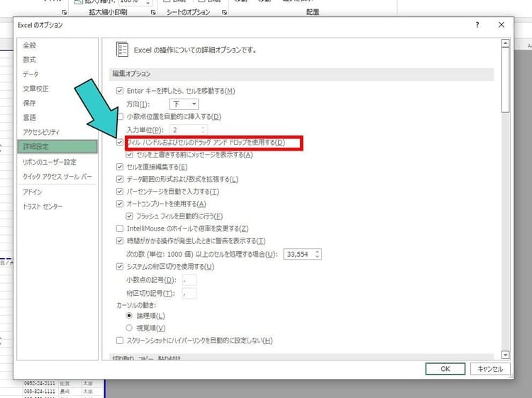The image size is (532, 398).
Task: Open the アドイン category
Action: (x=32, y=192)
